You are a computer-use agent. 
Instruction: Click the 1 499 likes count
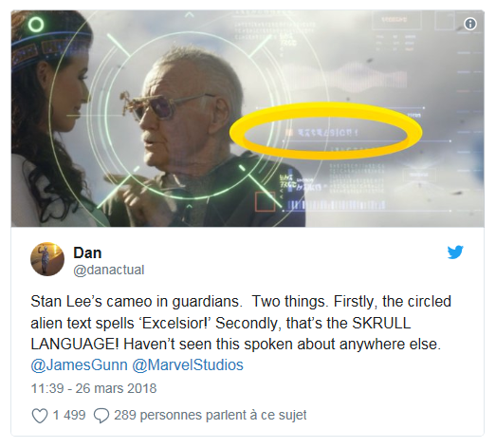coord(69,415)
